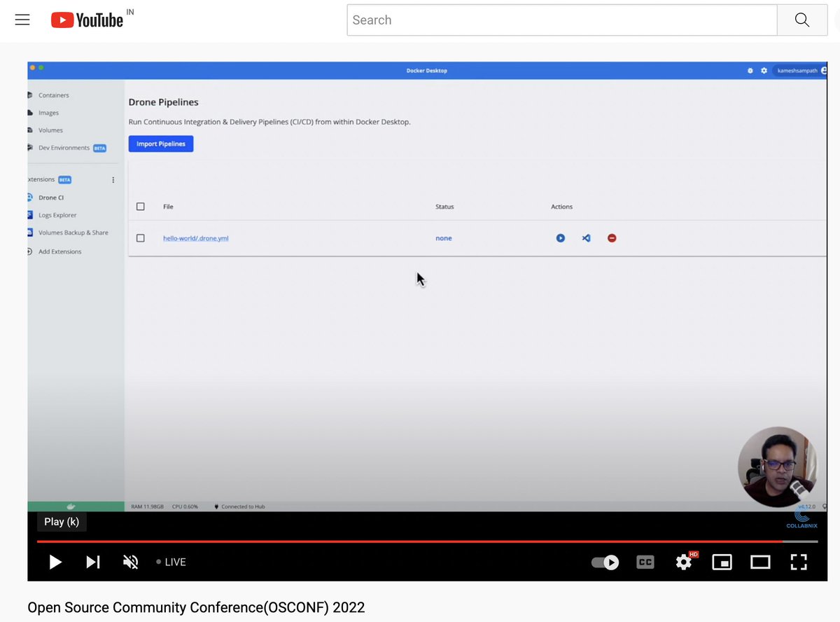Click the File column header
The width and height of the screenshot is (840, 622).
point(168,207)
